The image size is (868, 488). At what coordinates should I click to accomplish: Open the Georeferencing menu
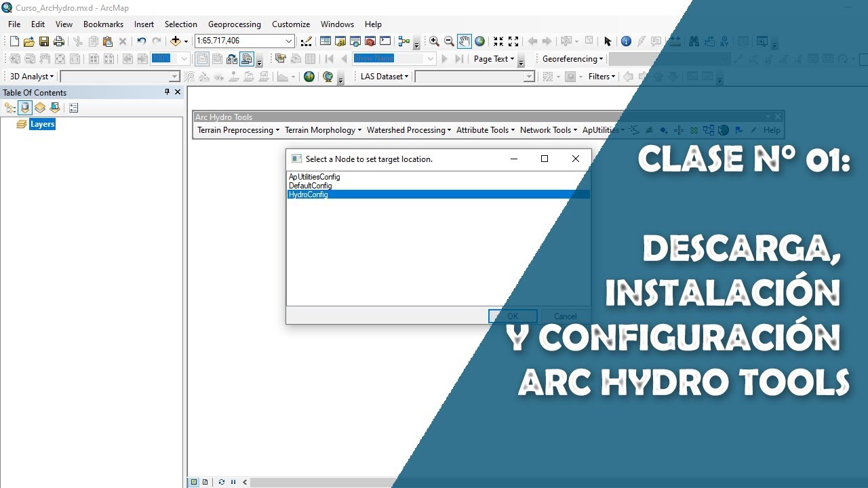[x=572, y=59]
